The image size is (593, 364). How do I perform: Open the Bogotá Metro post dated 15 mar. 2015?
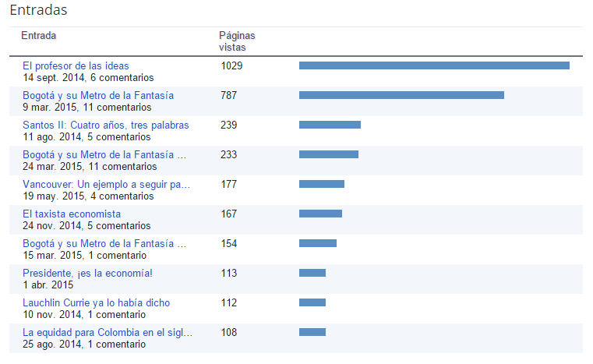click(x=104, y=243)
